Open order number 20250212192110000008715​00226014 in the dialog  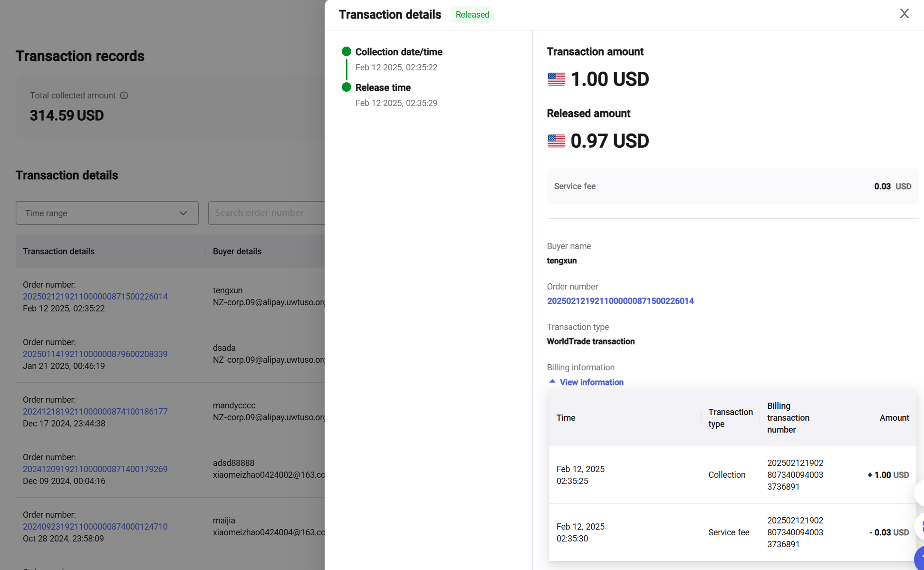[x=620, y=301]
